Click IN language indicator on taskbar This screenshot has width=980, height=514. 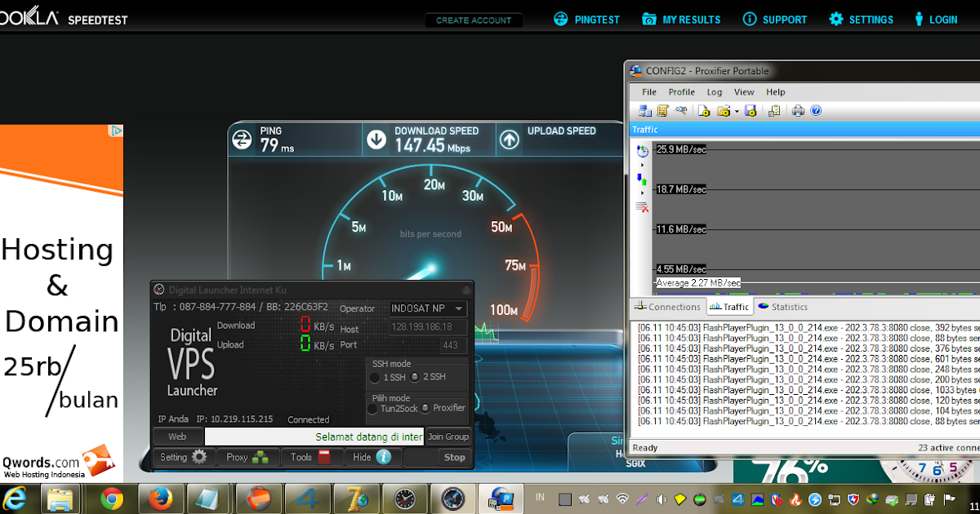[x=540, y=496]
